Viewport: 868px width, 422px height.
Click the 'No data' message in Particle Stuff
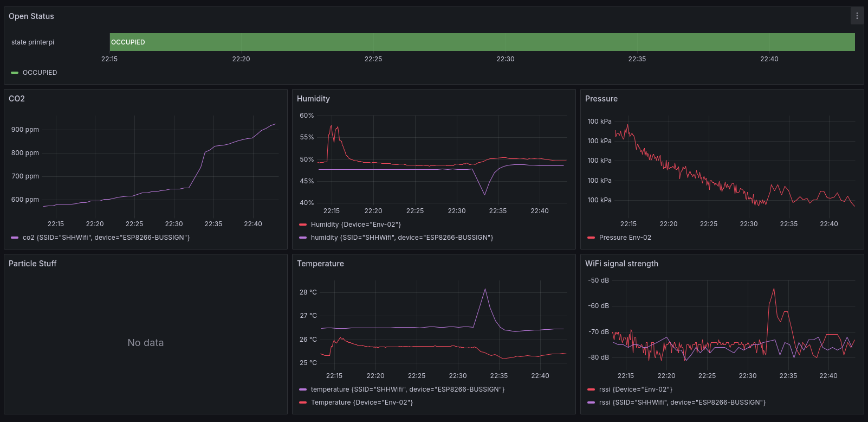tap(146, 343)
